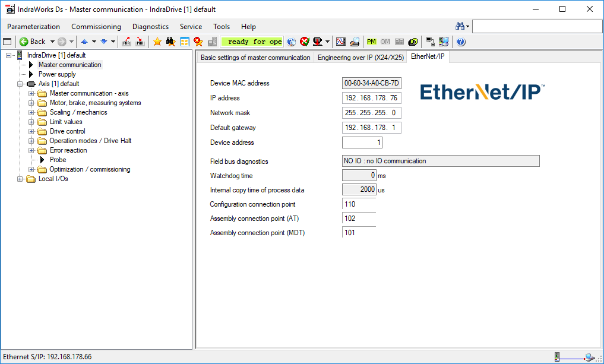
Task: Click the Device address field
Action: (x=362, y=143)
